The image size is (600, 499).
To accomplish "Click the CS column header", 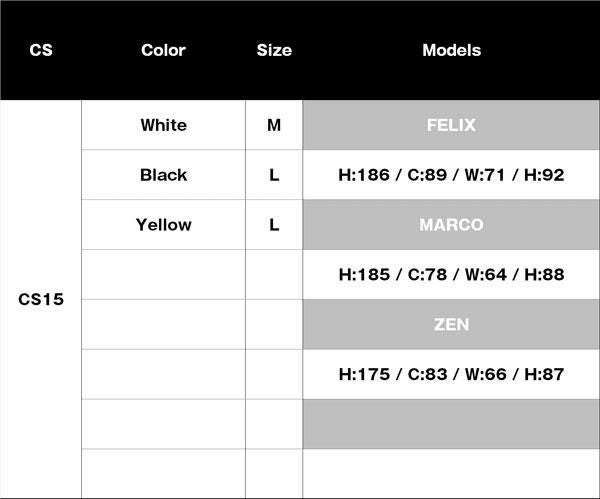I will [x=41, y=50].
